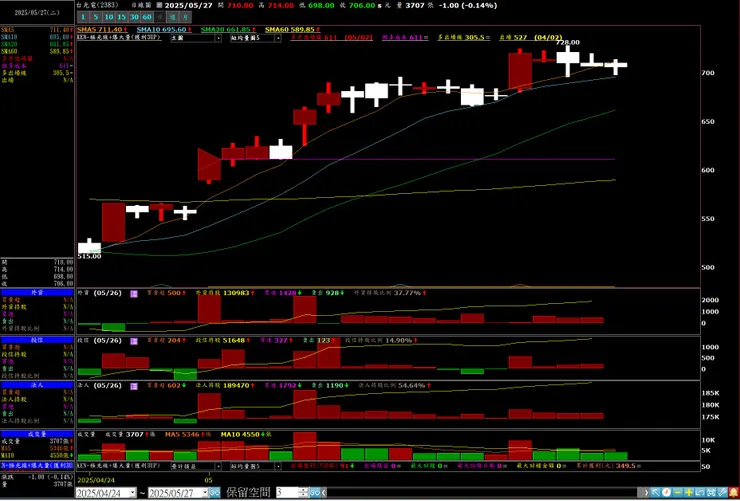Switch to 30-minute timeframe
740x501 pixels.
pos(135,17)
